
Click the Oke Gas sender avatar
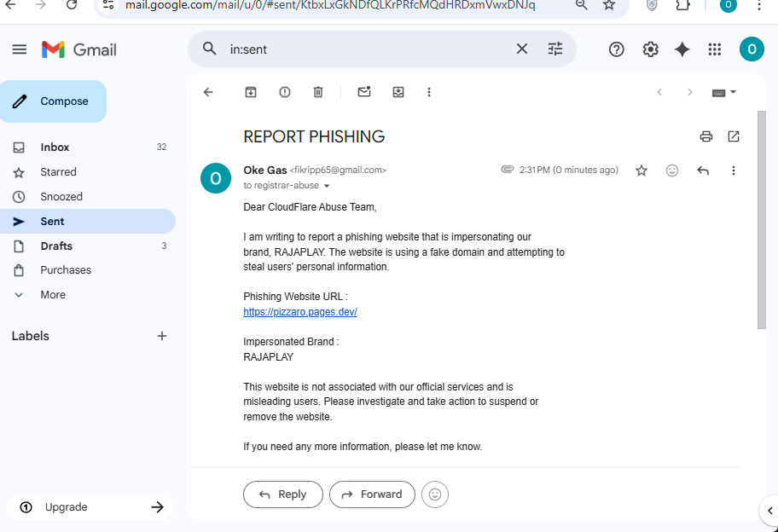pos(216,178)
